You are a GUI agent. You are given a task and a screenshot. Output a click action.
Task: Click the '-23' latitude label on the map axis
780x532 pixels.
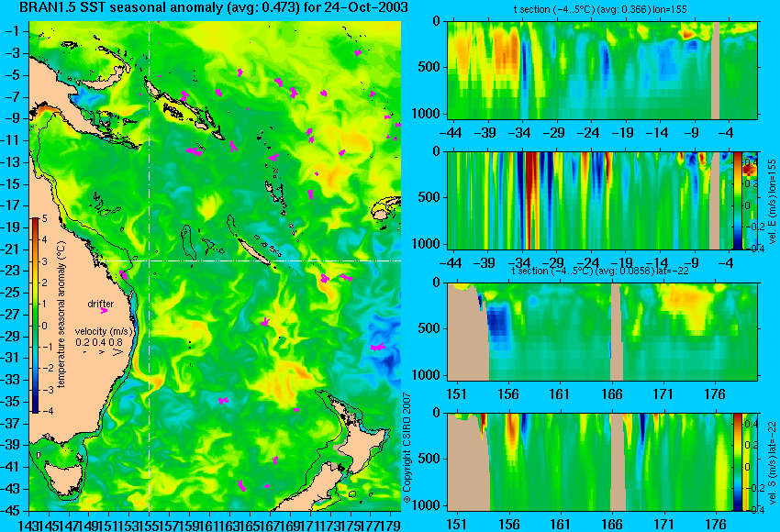12,271
